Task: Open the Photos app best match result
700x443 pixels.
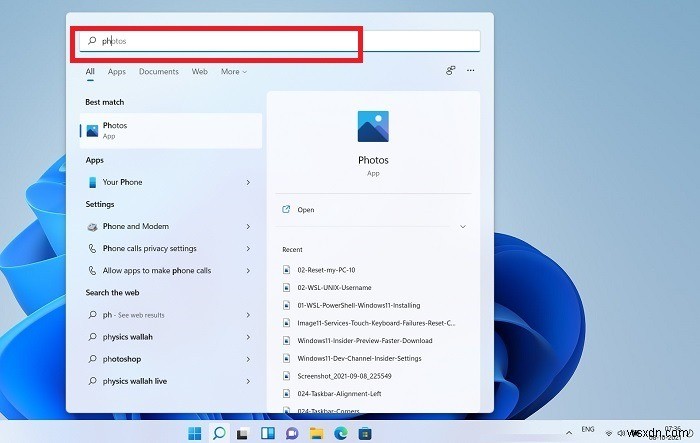Action: [x=171, y=130]
